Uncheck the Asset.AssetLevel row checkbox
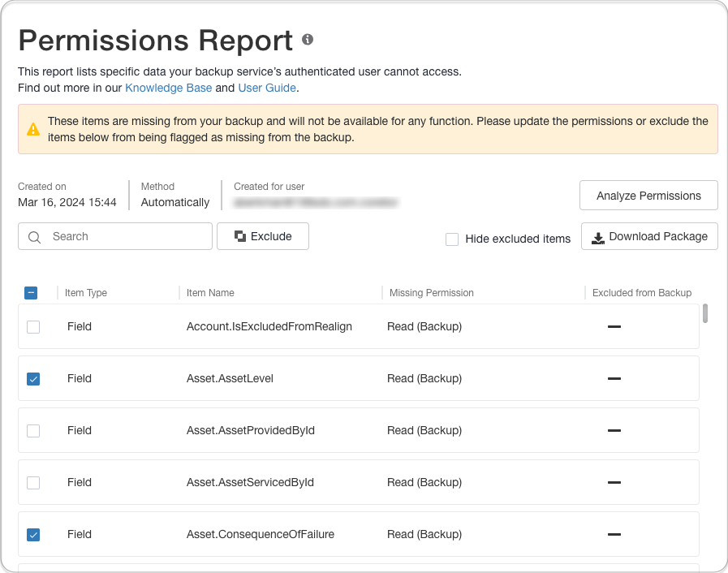The width and height of the screenshot is (728, 573). 33,379
